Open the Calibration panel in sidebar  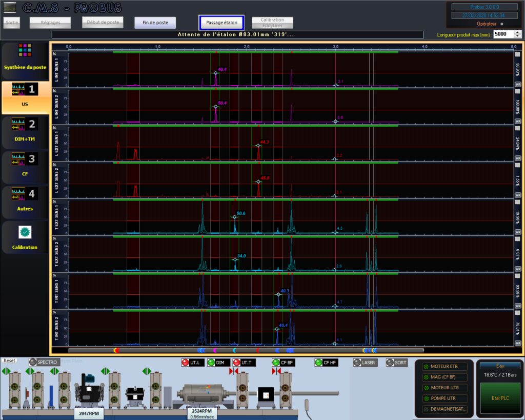[x=25, y=237]
